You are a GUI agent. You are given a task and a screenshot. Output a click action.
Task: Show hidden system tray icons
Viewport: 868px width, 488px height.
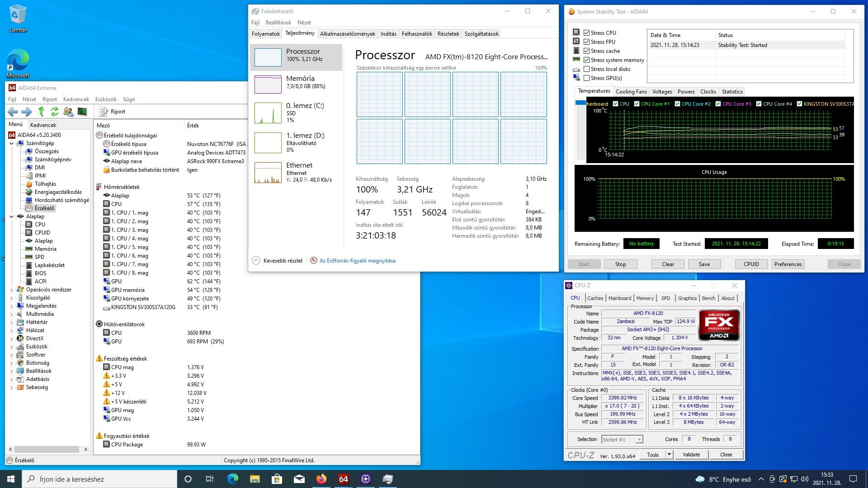point(761,479)
